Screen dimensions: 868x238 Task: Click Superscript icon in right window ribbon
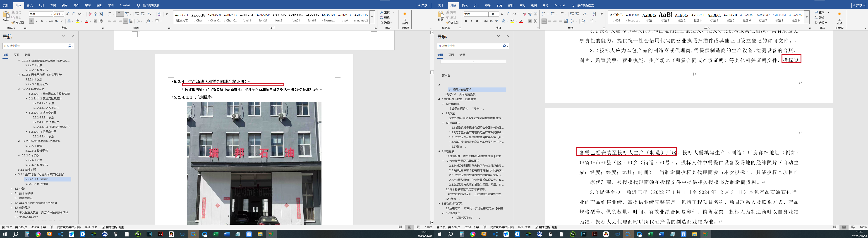[496, 21]
